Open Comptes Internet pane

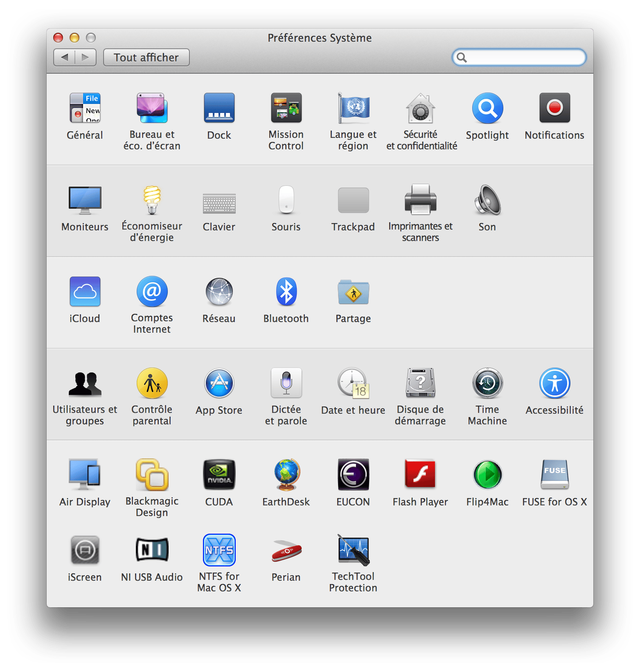click(x=152, y=291)
